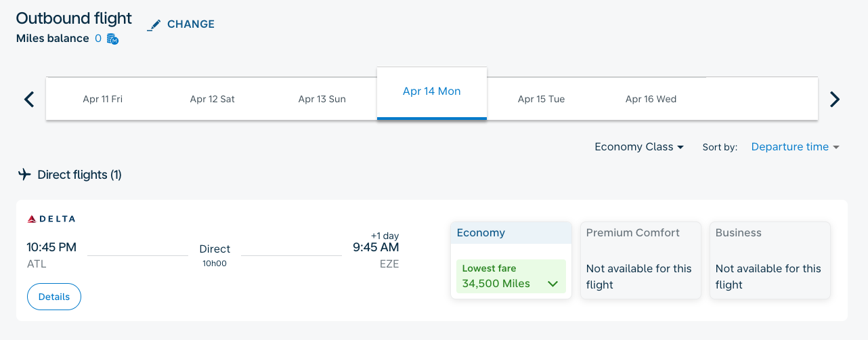Click the airplane icon by Direct flights

click(x=25, y=175)
